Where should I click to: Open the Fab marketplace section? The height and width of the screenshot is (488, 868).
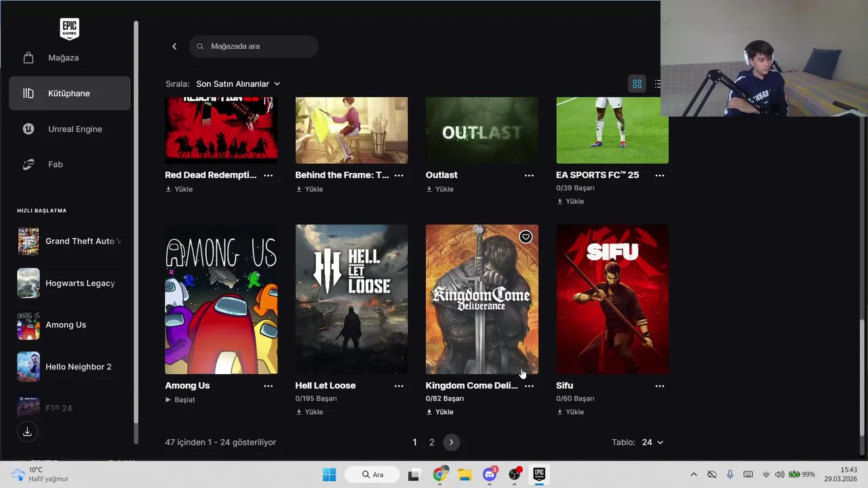(x=69, y=164)
